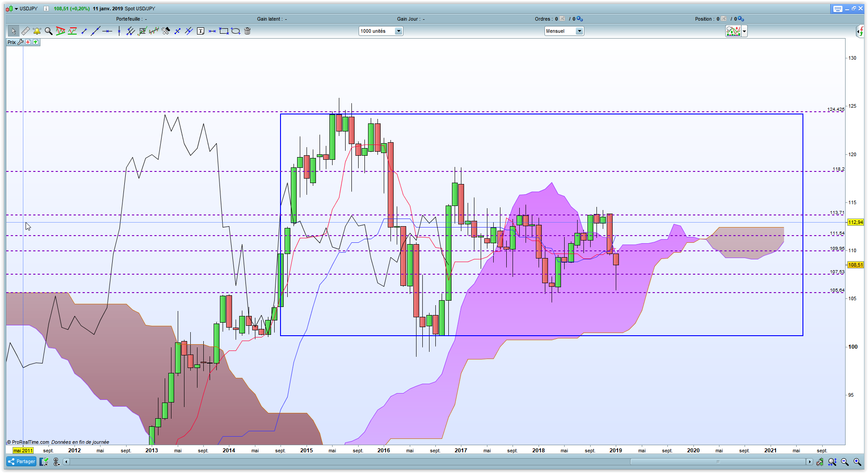The width and height of the screenshot is (868, 473).
Task: Click the 107,53 level label
Action: coord(837,272)
